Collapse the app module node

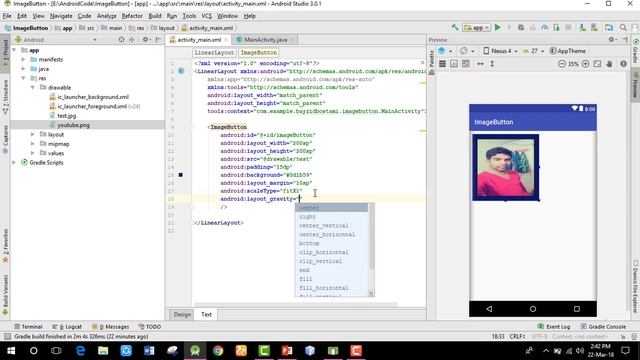[x=14, y=50]
